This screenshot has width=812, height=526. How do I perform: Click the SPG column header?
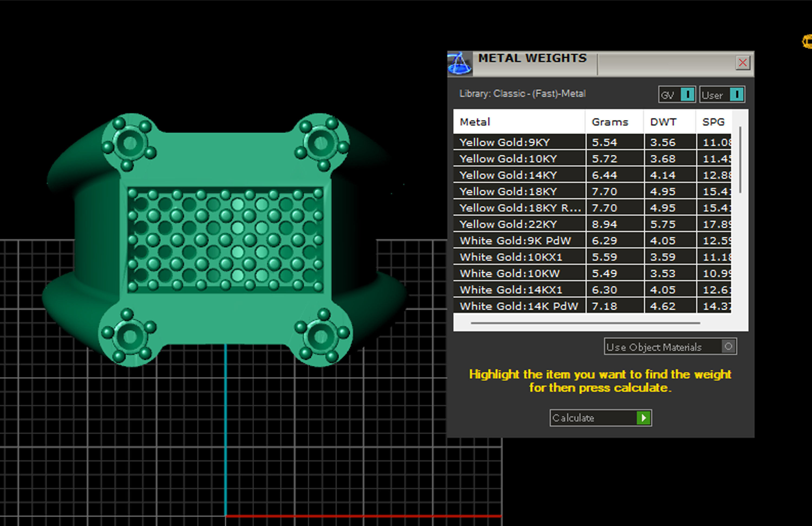click(x=713, y=122)
